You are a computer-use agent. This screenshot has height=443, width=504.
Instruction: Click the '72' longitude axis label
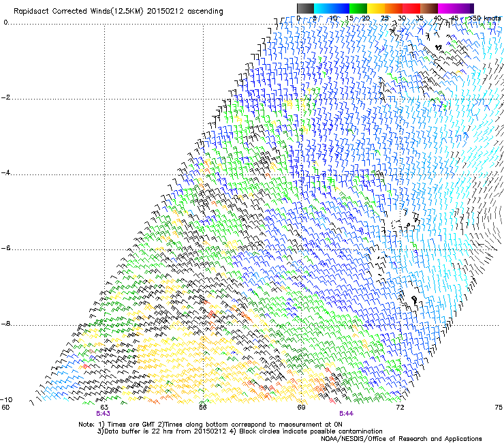[x=400, y=408]
